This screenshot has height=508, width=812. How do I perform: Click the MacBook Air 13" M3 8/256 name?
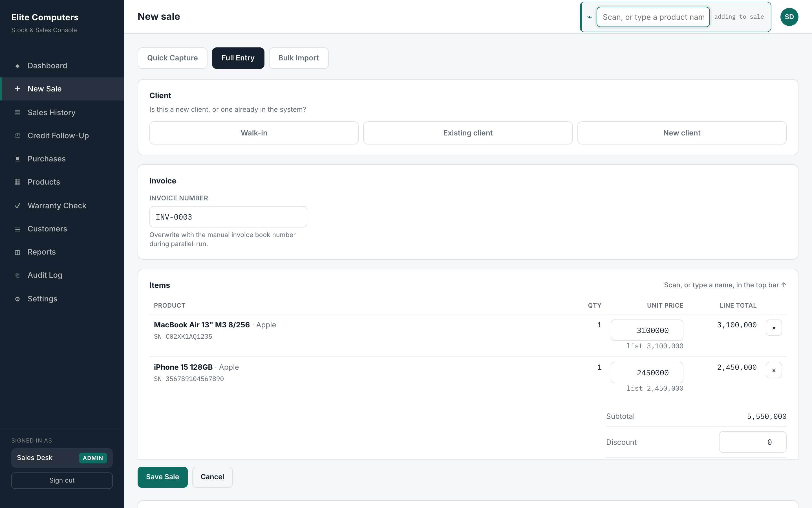point(202,325)
